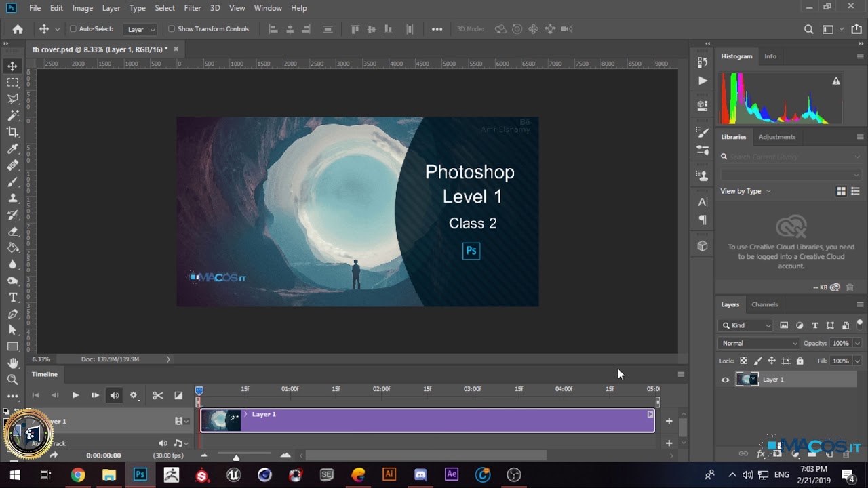
Task: Enable Show Transform Controls checkbox
Action: click(x=172, y=29)
